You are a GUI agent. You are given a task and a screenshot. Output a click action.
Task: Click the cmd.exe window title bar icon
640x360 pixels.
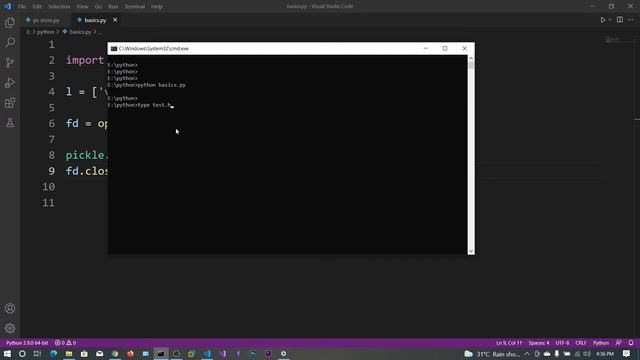point(114,49)
